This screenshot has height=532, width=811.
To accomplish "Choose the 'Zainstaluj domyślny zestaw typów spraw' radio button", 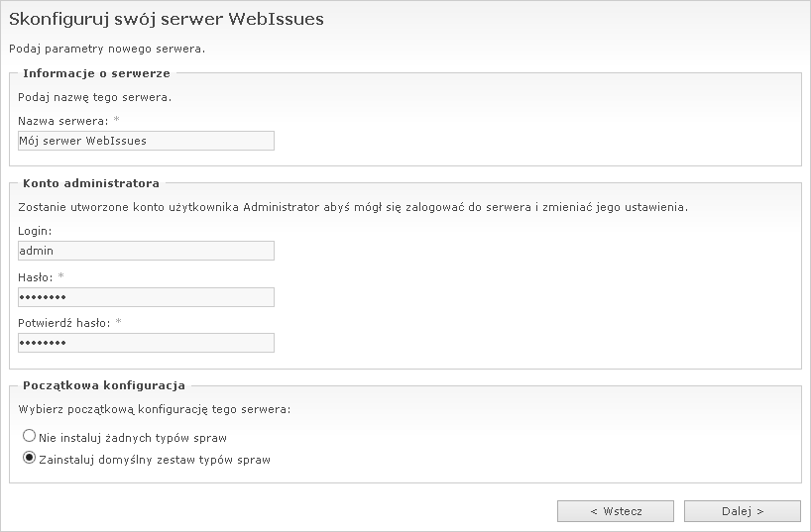I will [29, 459].
